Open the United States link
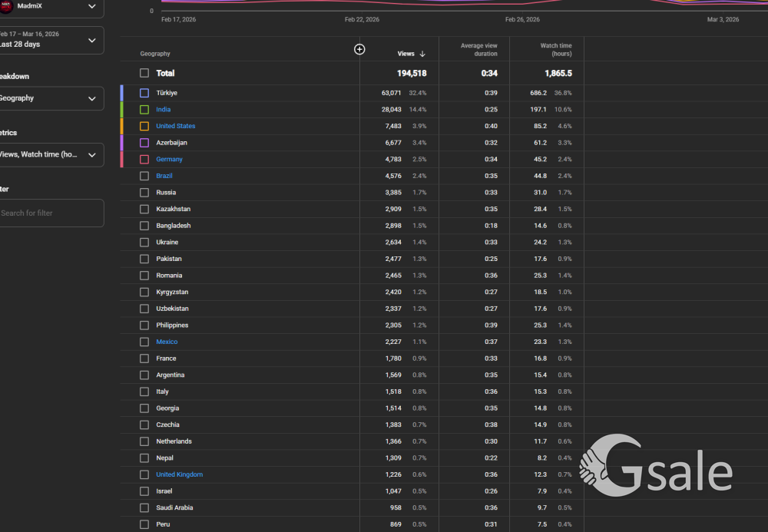The height and width of the screenshot is (532, 768). [x=175, y=126]
